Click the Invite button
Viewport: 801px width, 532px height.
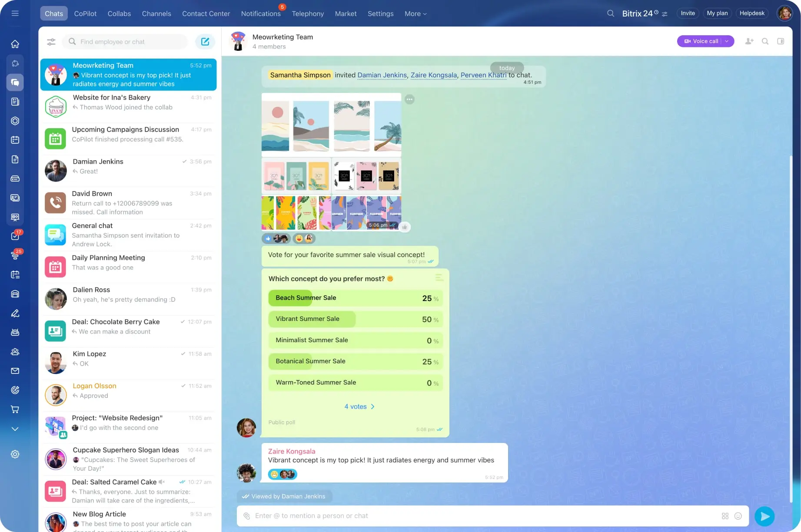[687, 13]
